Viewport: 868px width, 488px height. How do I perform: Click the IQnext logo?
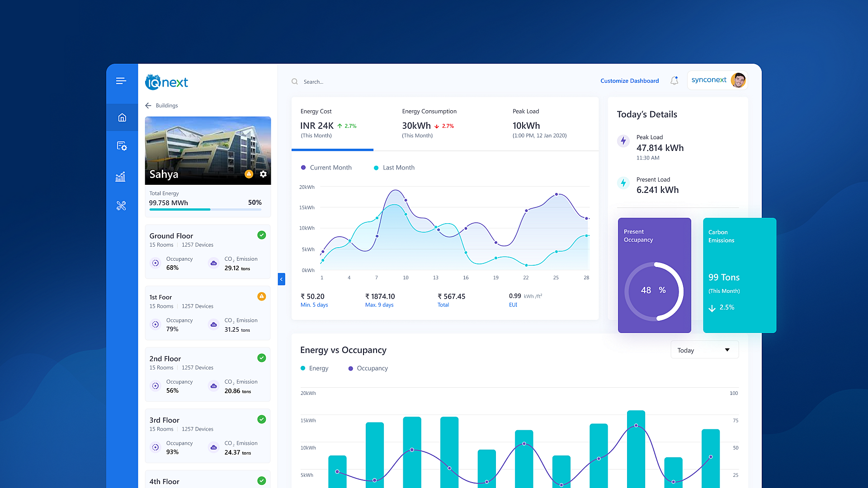click(166, 82)
